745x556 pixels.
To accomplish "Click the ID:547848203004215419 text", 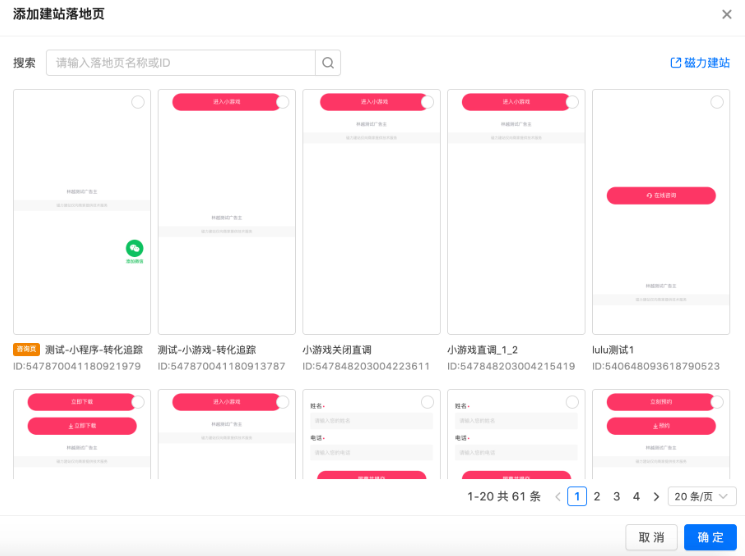I will click(x=511, y=366).
